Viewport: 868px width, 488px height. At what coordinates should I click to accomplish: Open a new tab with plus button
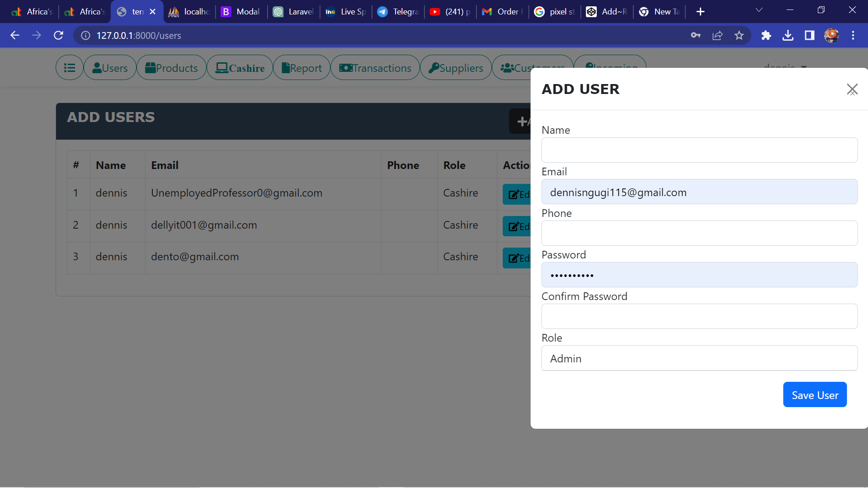click(x=700, y=12)
